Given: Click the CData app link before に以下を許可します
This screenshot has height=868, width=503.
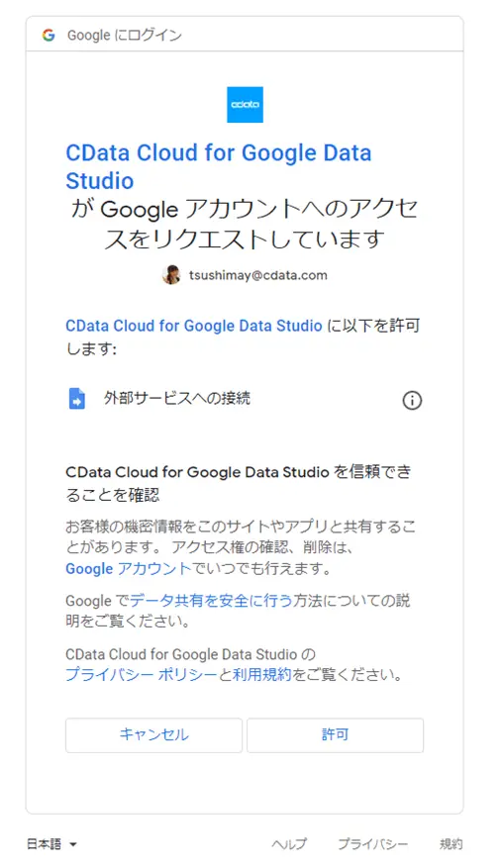Looking at the screenshot, I should (194, 326).
